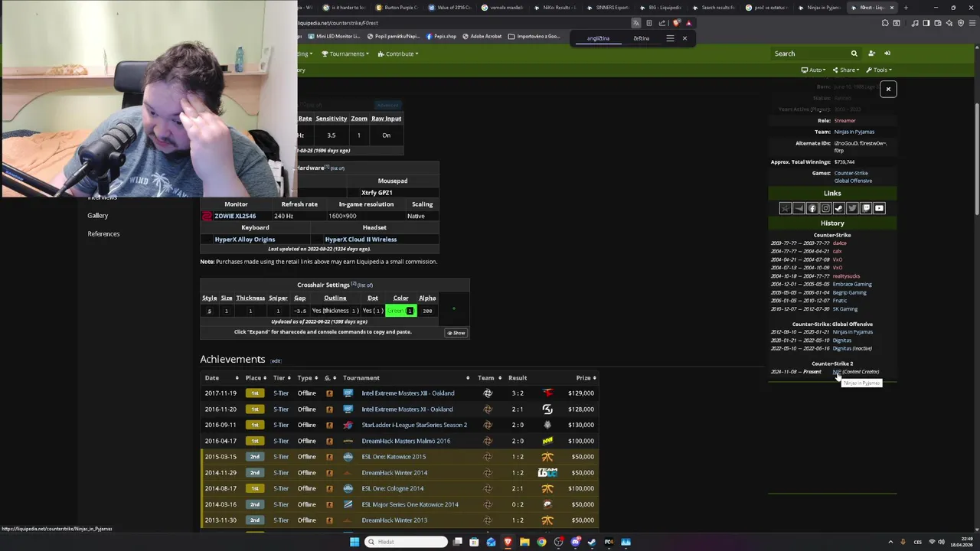
Task: Click the Windows taskbar Hledat search box
Action: (x=406, y=542)
